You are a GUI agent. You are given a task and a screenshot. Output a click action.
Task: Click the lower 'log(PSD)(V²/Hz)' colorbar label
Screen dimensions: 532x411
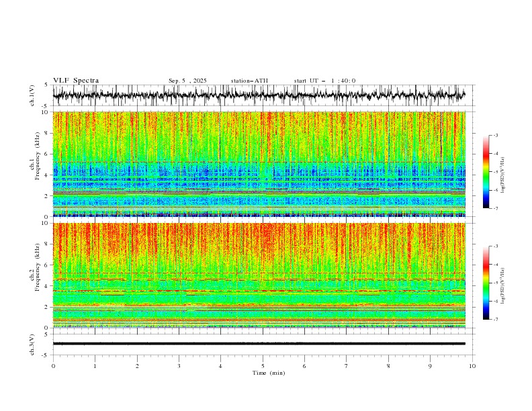(503, 285)
